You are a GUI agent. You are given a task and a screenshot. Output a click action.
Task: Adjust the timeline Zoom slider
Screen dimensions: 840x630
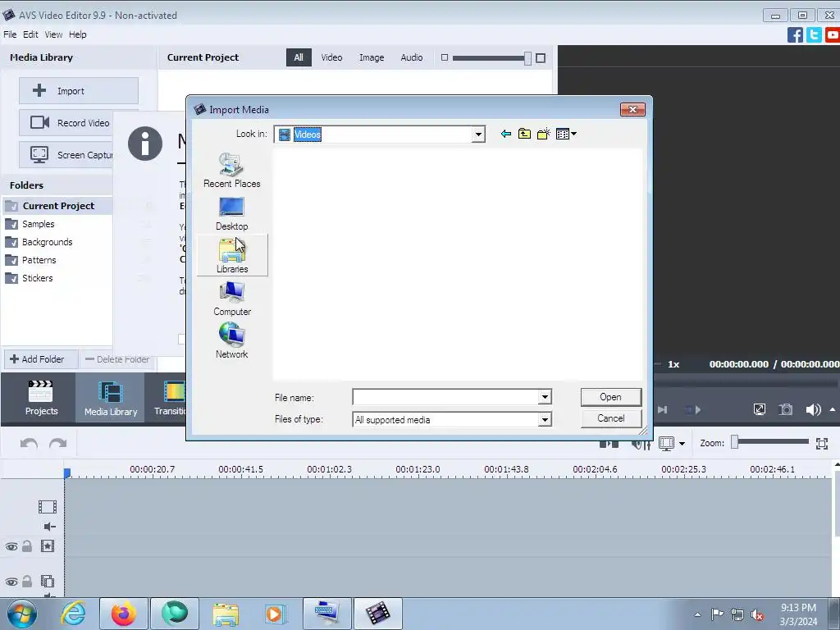click(735, 442)
